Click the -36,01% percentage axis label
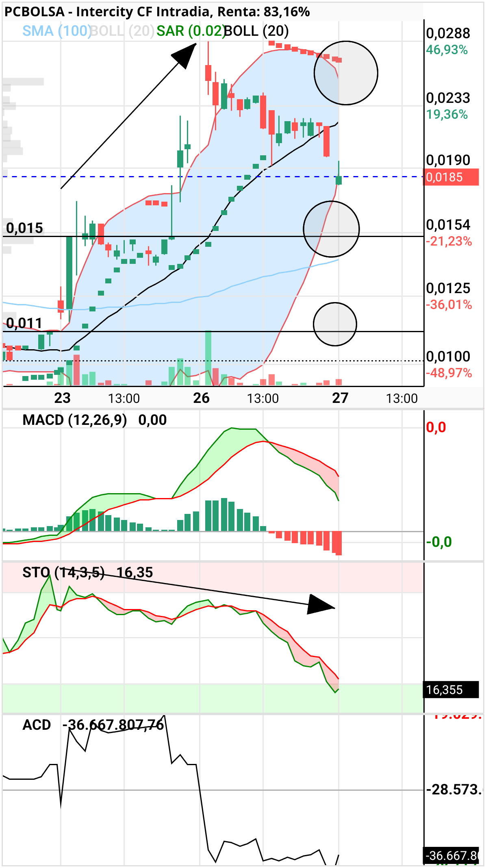 (449, 305)
